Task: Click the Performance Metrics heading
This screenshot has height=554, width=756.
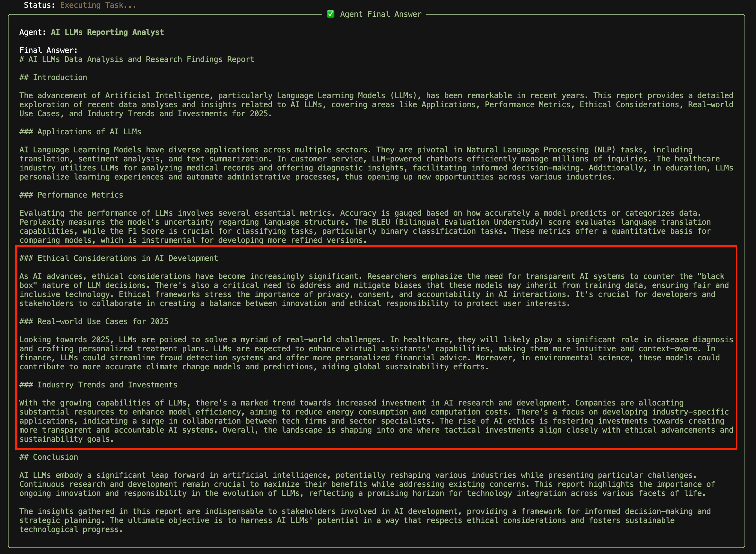Action: [x=71, y=195]
